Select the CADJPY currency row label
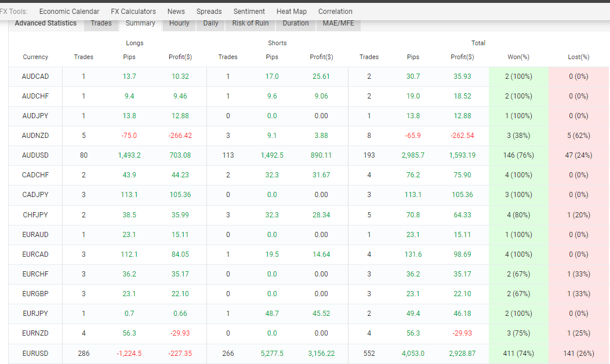The width and height of the screenshot is (610, 364). point(35,194)
